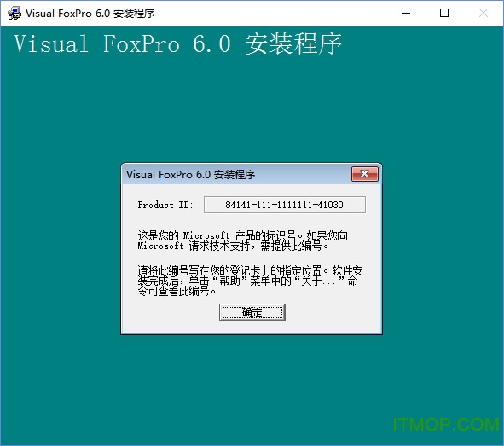The image size is (504, 446).
Task: Select the inner dialog title 'Visual FoxPro 6.0 安装程序'
Action: click(x=191, y=175)
